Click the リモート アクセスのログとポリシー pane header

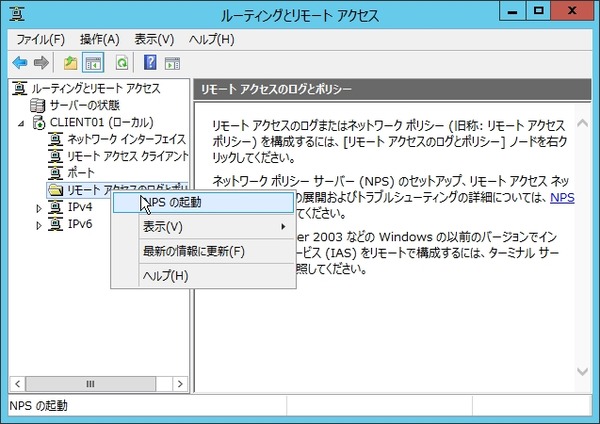392,90
